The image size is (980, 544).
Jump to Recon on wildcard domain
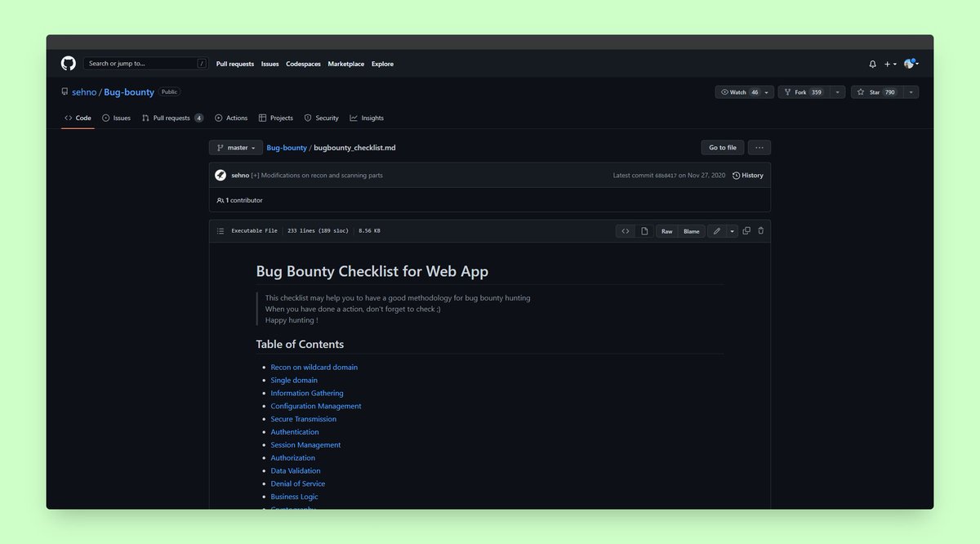314,368
